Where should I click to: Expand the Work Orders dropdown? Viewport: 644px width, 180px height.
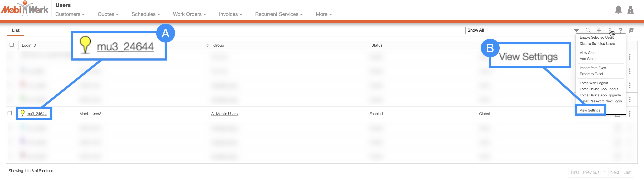coord(189,14)
